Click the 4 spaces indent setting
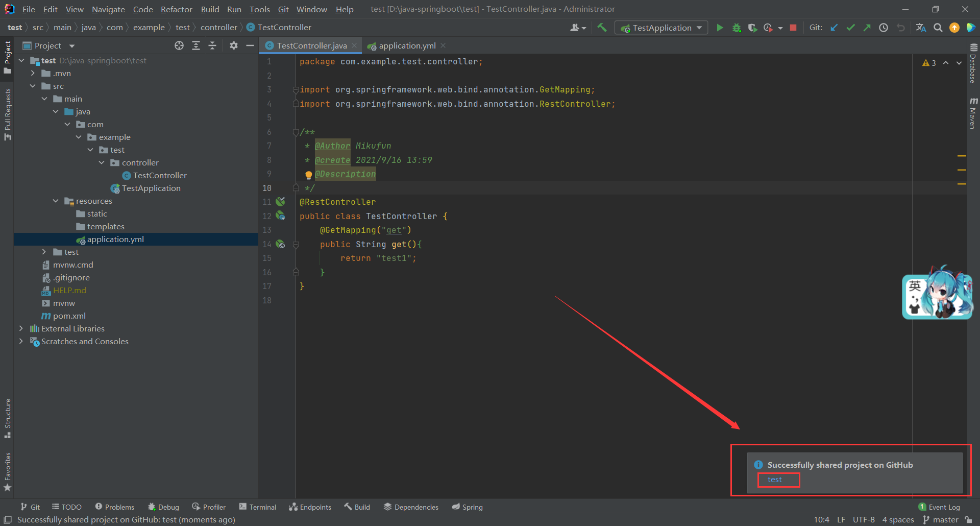This screenshot has height=526, width=980. coord(898,520)
